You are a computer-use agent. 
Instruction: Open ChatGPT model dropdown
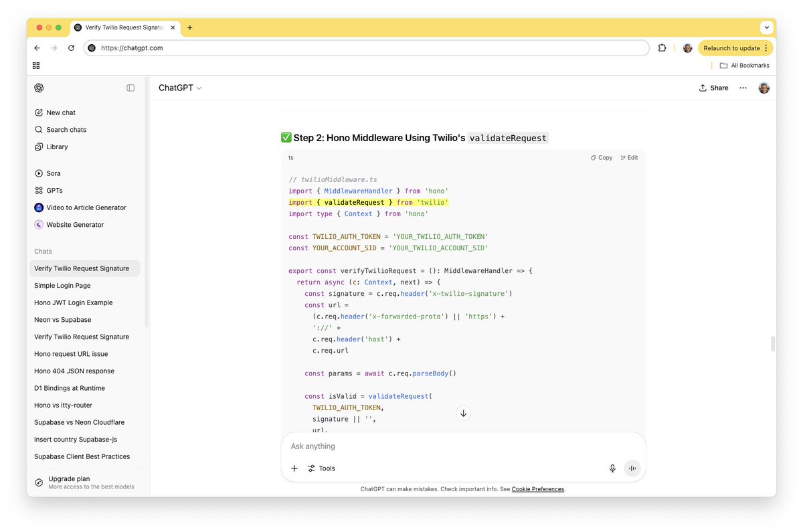[180, 88]
